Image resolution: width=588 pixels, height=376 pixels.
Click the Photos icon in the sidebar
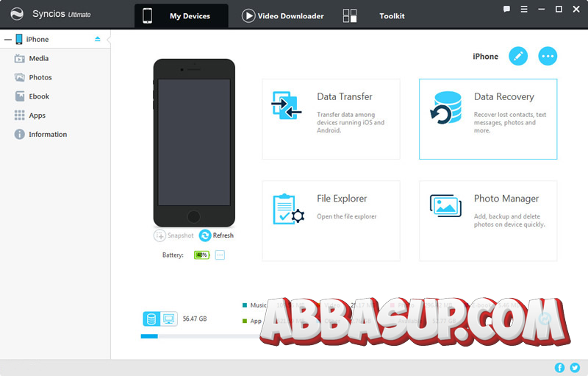click(x=20, y=77)
